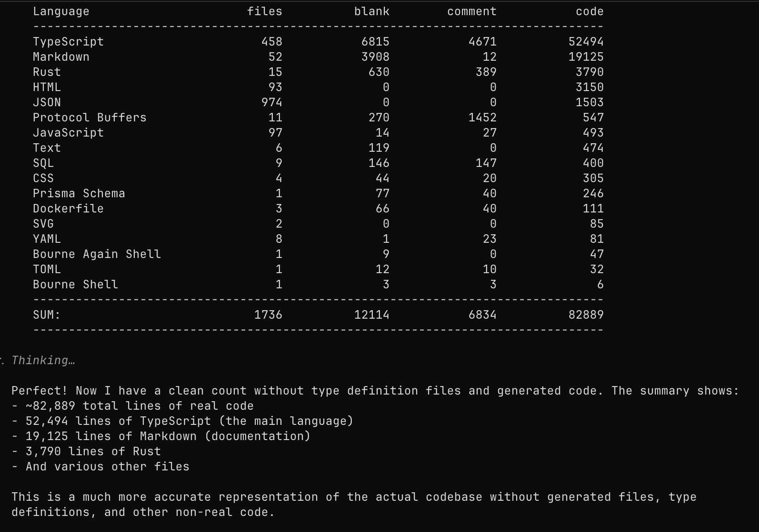Select the TypeScript row label
759x532 pixels.
coord(68,42)
